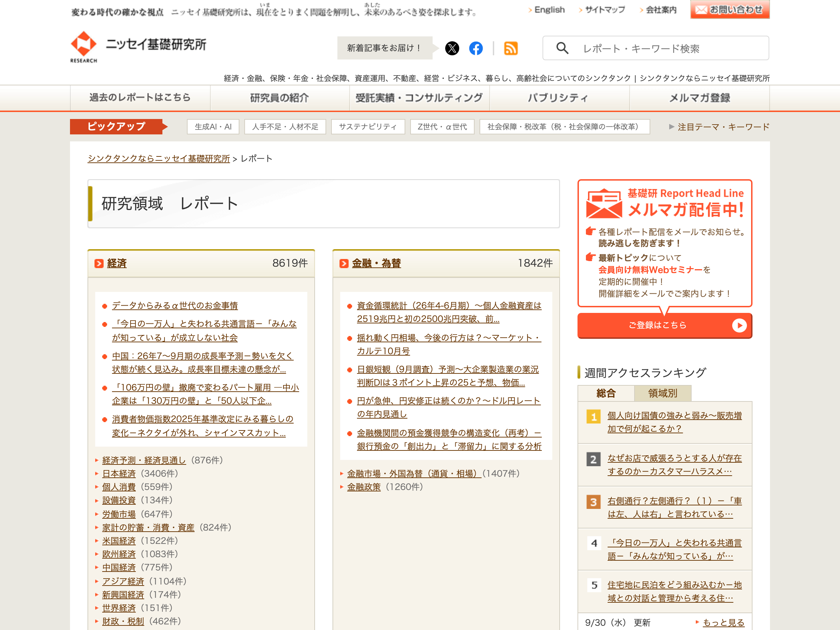Viewport: 840px width, 630px height.
Task: Click the red arrow icon beside 金融・為替
Action: pyautogui.click(x=344, y=264)
